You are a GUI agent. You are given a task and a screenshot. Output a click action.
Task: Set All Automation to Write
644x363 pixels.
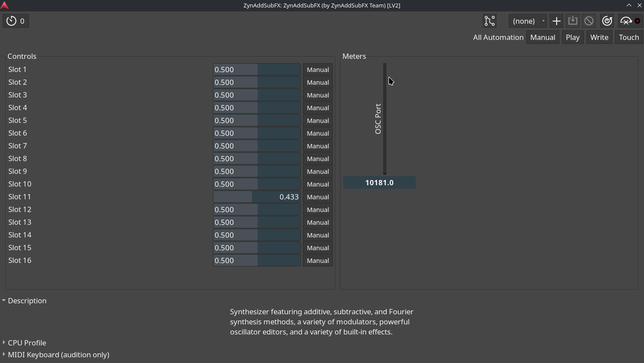click(599, 37)
